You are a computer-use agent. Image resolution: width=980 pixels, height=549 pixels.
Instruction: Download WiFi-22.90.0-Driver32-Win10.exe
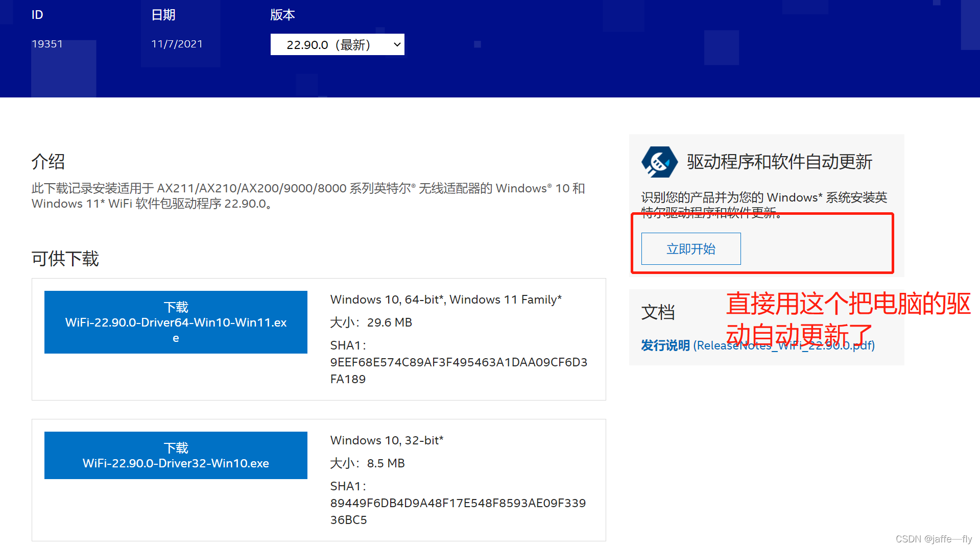[x=176, y=455]
